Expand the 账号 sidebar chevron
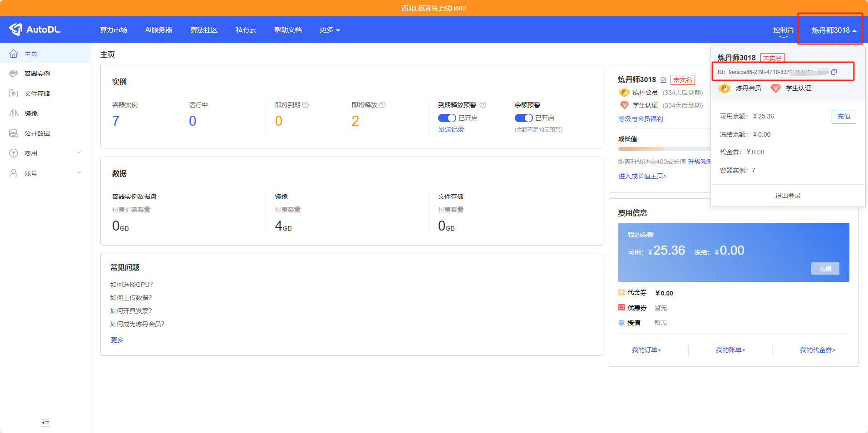 (79, 172)
